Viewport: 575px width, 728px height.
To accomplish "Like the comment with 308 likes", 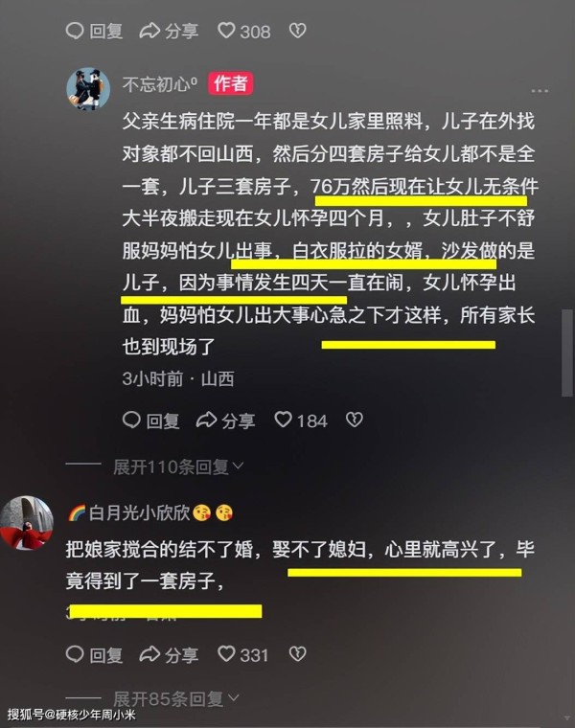I will click(x=243, y=31).
